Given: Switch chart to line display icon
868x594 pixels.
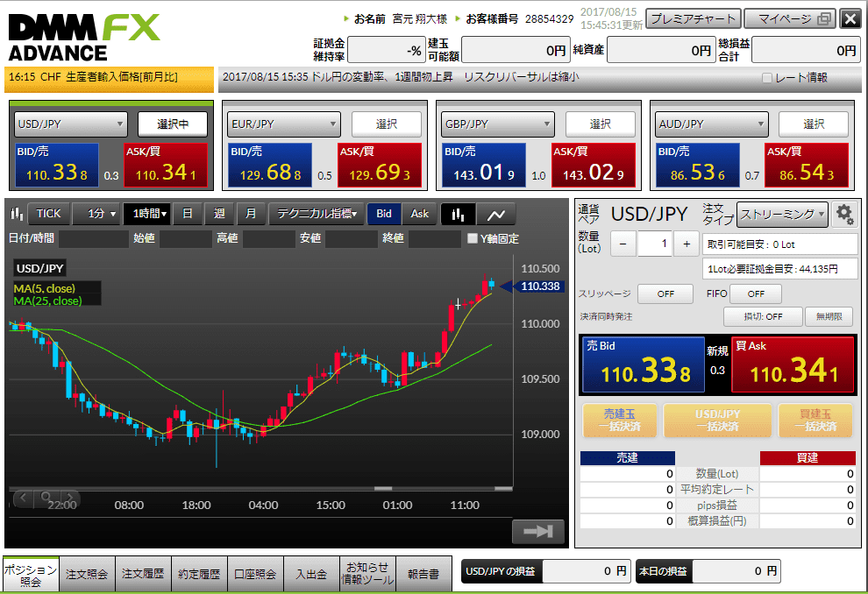Looking at the screenshot, I should coord(495,214).
